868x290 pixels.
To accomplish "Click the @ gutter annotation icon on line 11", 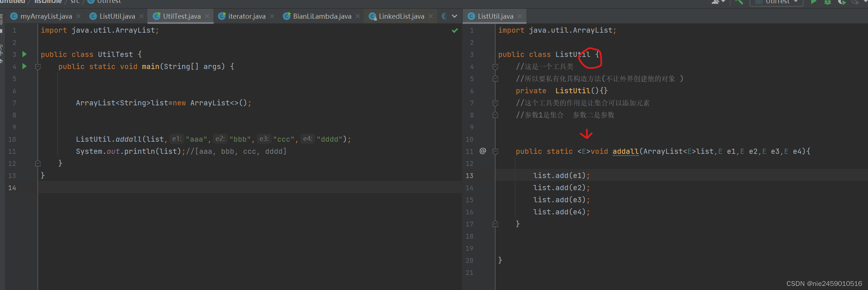I will [x=483, y=151].
